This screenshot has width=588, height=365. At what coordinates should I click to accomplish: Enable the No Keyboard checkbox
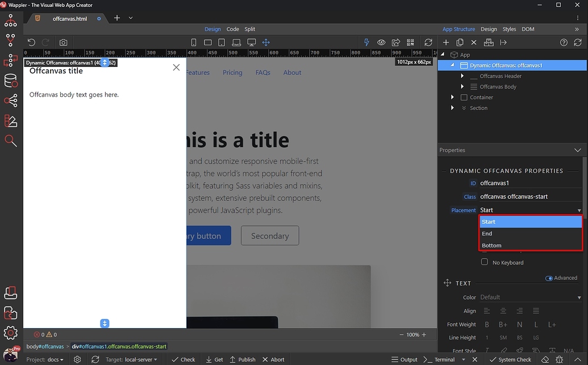point(485,262)
